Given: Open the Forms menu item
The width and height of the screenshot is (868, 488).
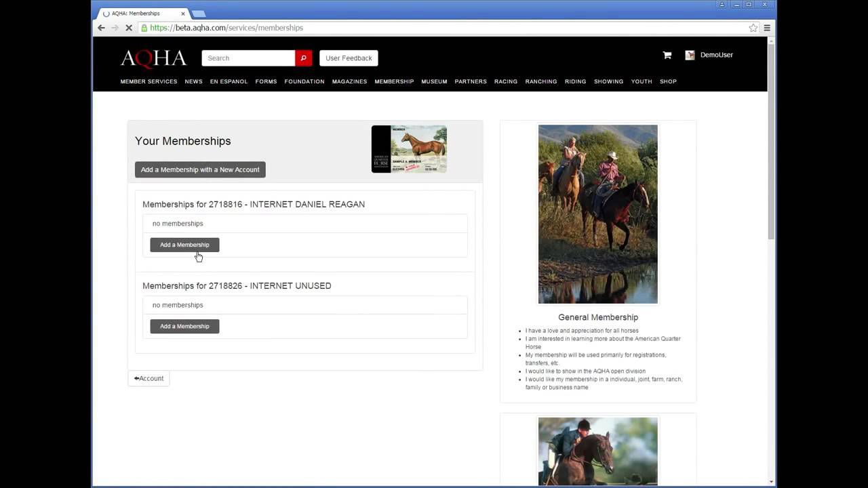Looking at the screenshot, I should point(266,81).
